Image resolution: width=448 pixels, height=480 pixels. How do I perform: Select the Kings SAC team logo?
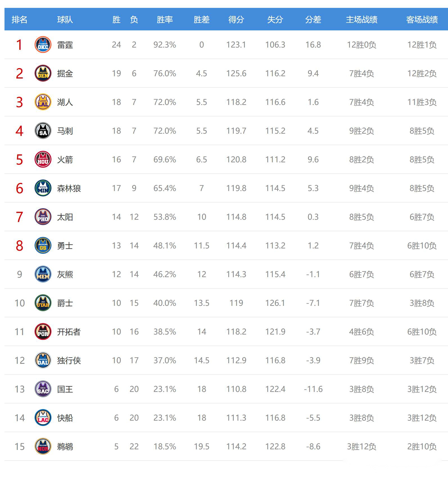[43, 389]
